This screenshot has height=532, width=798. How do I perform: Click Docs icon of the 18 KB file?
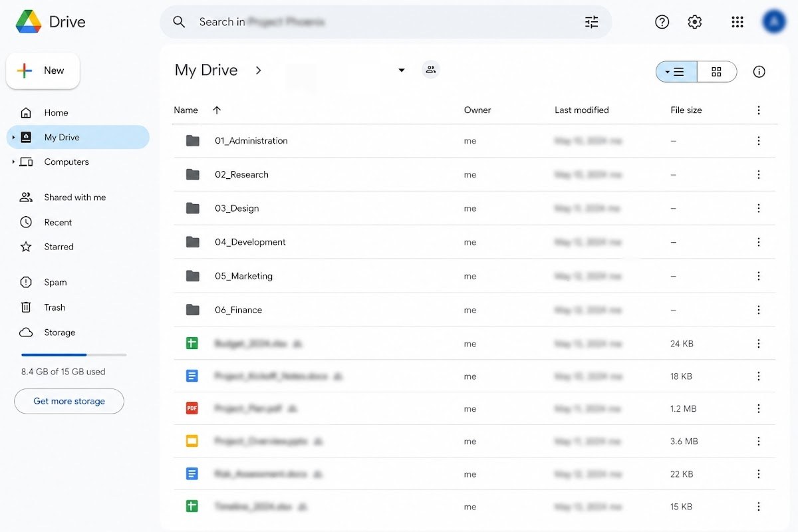coord(192,376)
